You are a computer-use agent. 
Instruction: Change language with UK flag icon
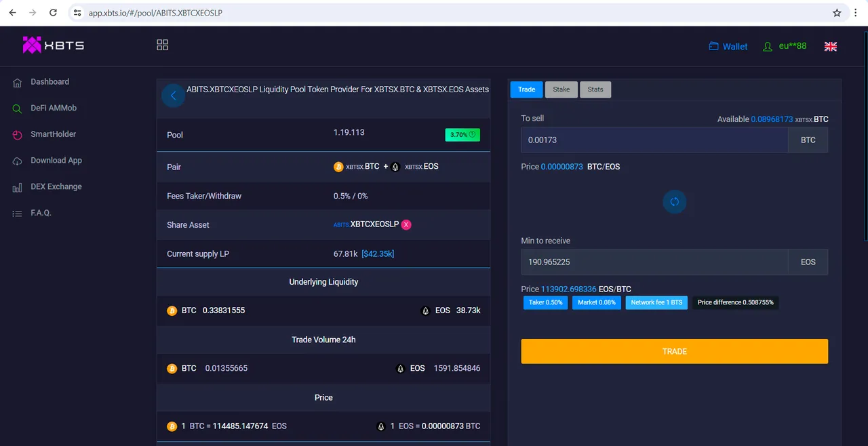tap(831, 46)
